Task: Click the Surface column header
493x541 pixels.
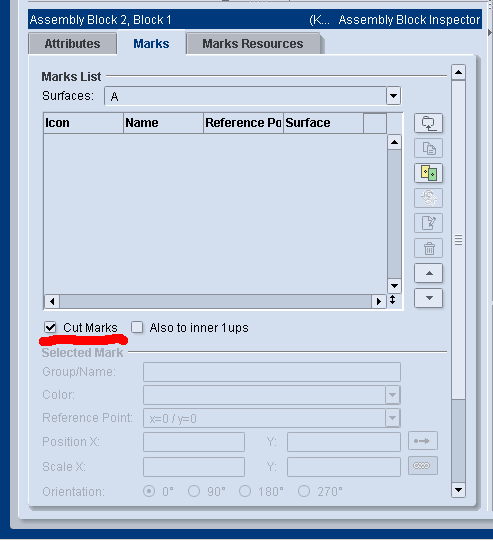Action: tap(323, 123)
